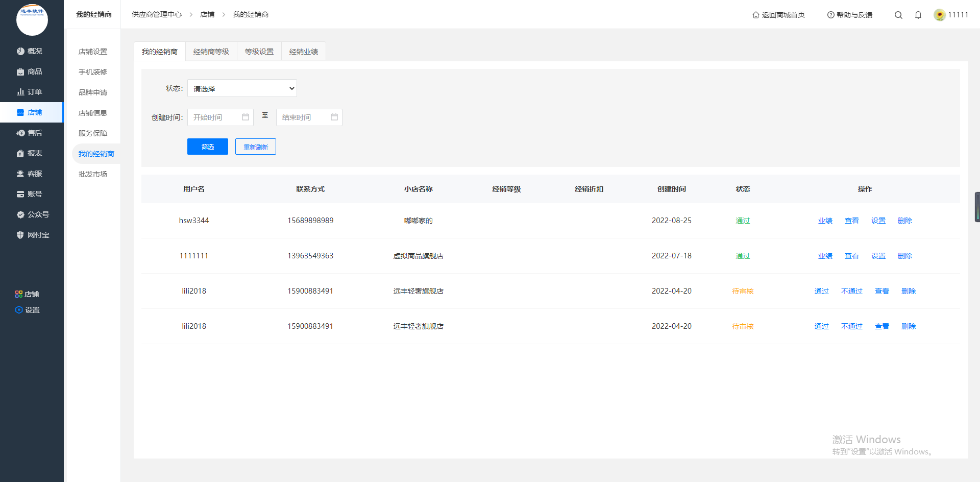The width and height of the screenshot is (980, 482).
Task: Open 店铺信息 in the submenu
Action: [x=93, y=113]
